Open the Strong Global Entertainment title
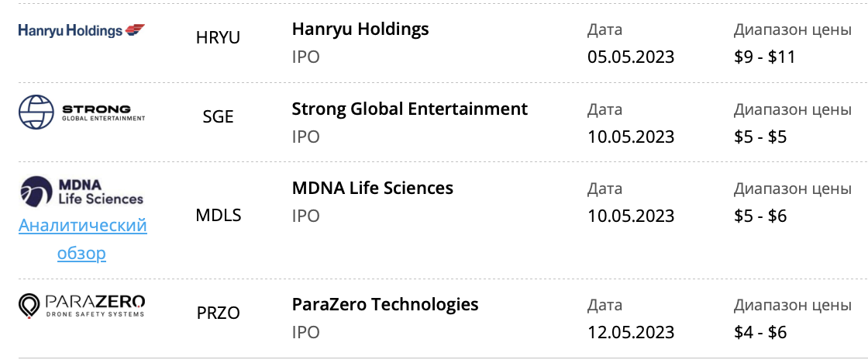Viewport: 868px width, 360px height. point(410,109)
